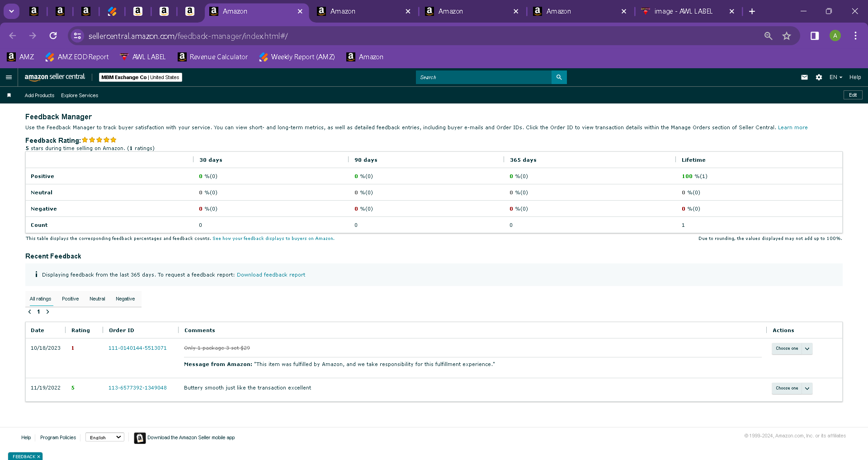868x460 pixels.
Task: Close the image - AWL LABEL tab
Action: tap(732, 11)
